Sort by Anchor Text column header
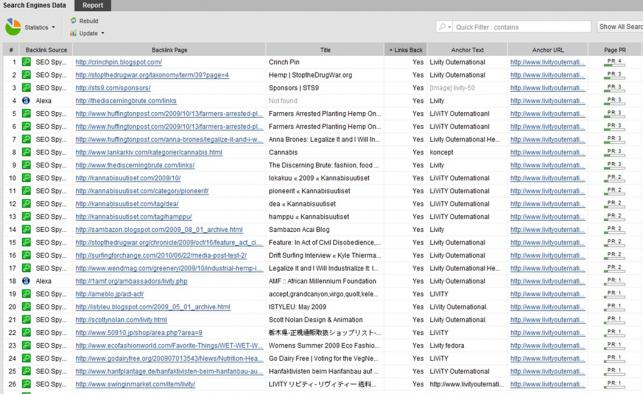 [x=467, y=50]
